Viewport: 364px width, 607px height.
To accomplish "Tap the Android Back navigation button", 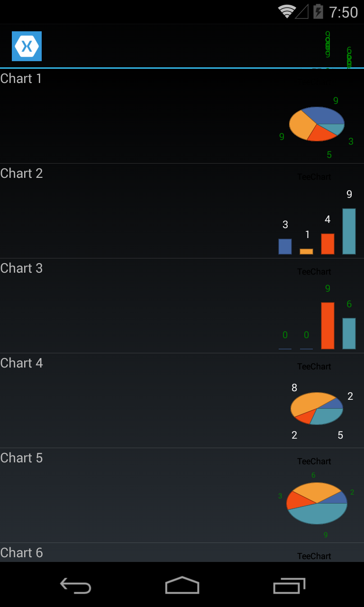I will [76, 586].
